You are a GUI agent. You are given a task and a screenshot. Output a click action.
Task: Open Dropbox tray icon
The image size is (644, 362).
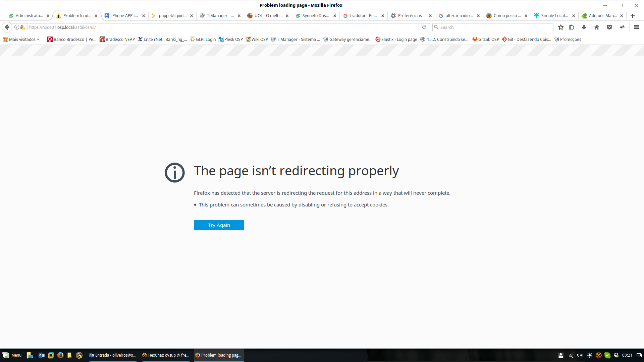coord(616,355)
